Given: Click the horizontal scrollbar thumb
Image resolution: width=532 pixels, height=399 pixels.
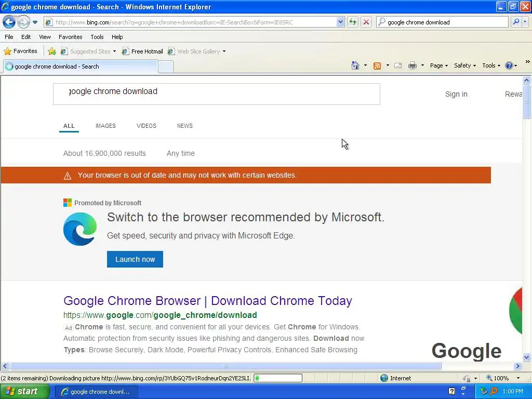Looking at the screenshot, I should coord(225,366).
